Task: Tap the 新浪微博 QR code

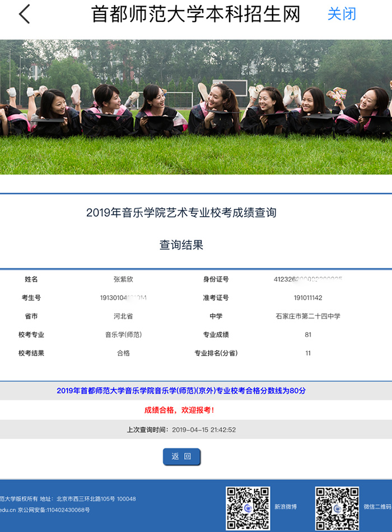Action: 248,508
